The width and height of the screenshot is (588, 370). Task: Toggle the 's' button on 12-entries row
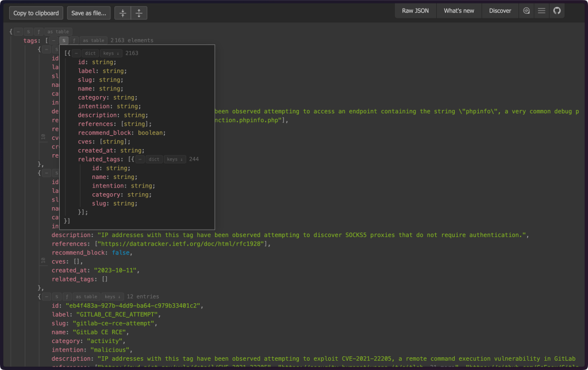point(57,297)
